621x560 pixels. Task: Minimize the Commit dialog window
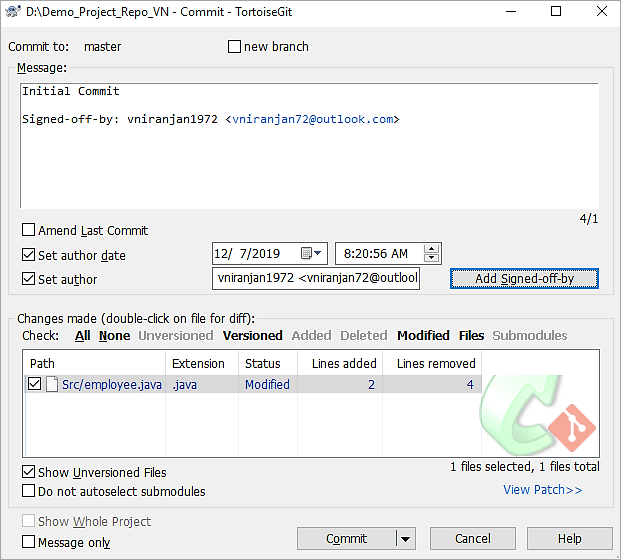click(511, 11)
